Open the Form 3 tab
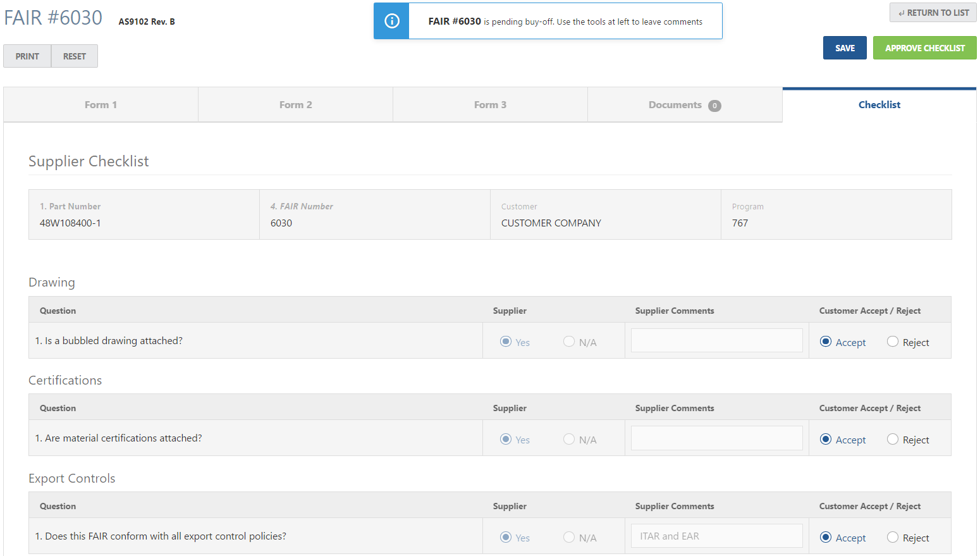The image size is (980, 556). point(491,105)
